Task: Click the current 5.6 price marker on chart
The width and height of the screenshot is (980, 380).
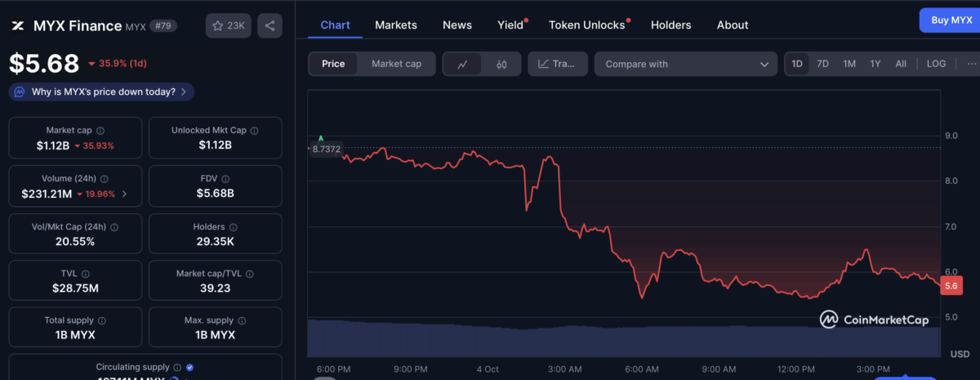Action: (951, 286)
